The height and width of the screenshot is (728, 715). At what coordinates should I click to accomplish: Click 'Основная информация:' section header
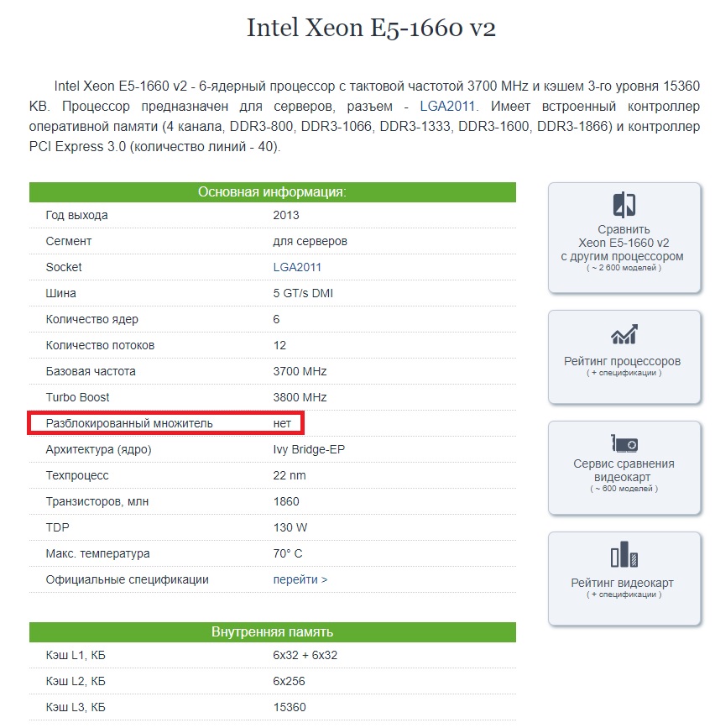tap(273, 192)
